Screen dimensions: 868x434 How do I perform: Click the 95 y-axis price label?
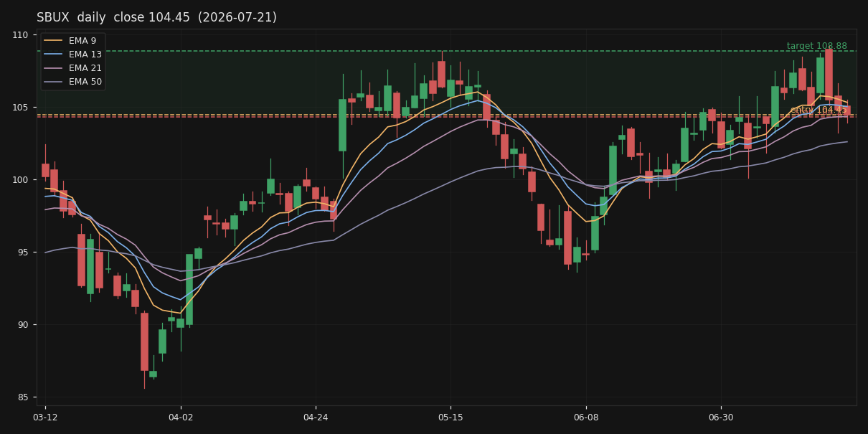click(22, 252)
